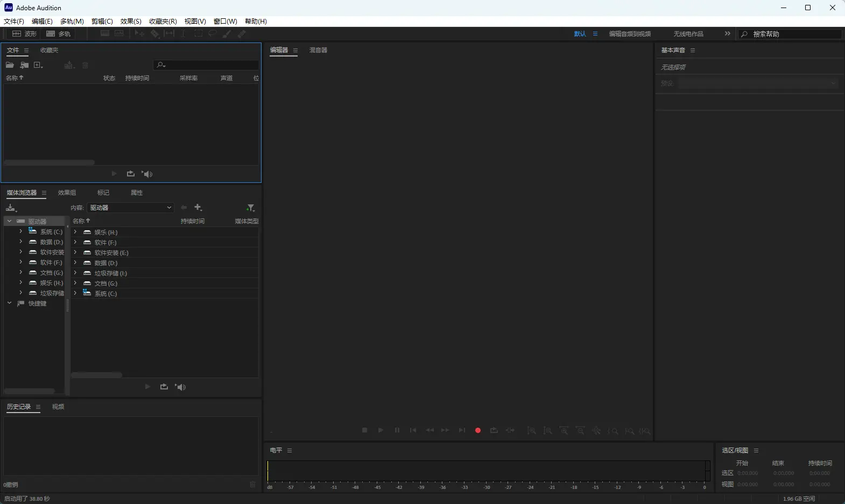Expand 系统 (C:) in the left tree
The height and width of the screenshot is (504, 845).
point(20,231)
